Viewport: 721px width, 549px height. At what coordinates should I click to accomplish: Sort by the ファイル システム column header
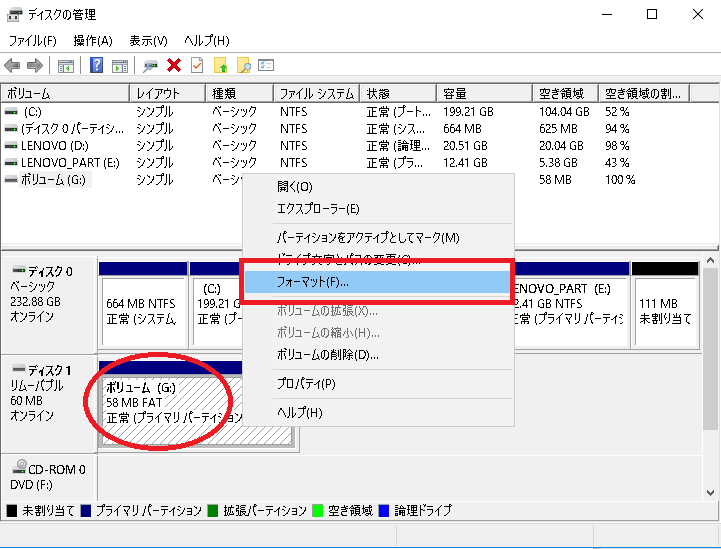[317, 93]
